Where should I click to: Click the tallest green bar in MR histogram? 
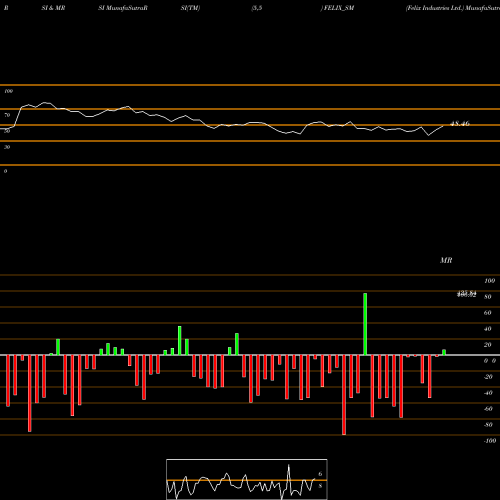click(x=365, y=324)
